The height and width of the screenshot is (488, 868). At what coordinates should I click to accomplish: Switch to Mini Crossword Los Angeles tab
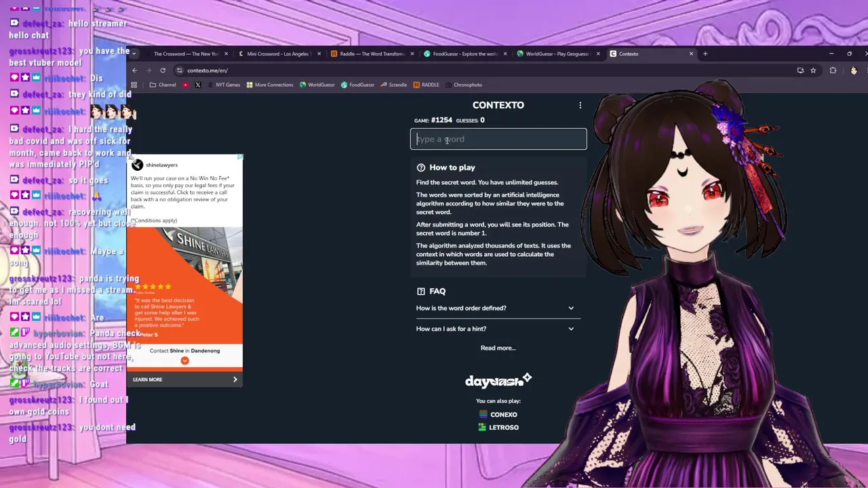[x=278, y=54]
